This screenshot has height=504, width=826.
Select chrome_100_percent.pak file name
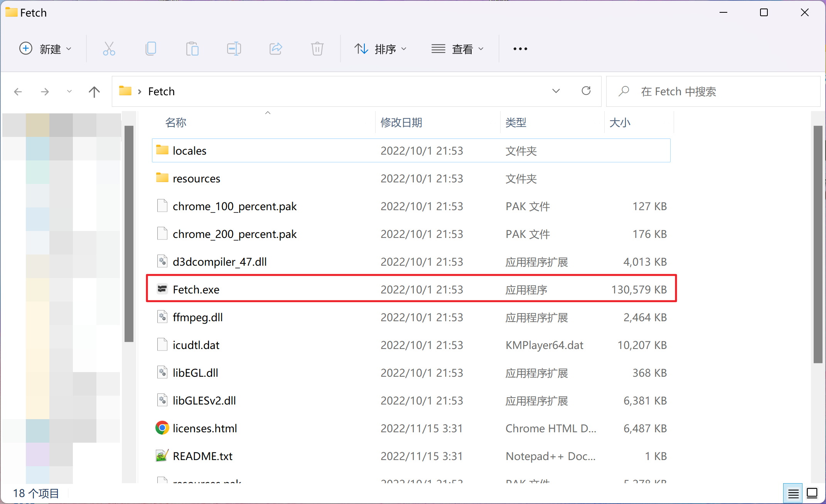(x=234, y=206)
